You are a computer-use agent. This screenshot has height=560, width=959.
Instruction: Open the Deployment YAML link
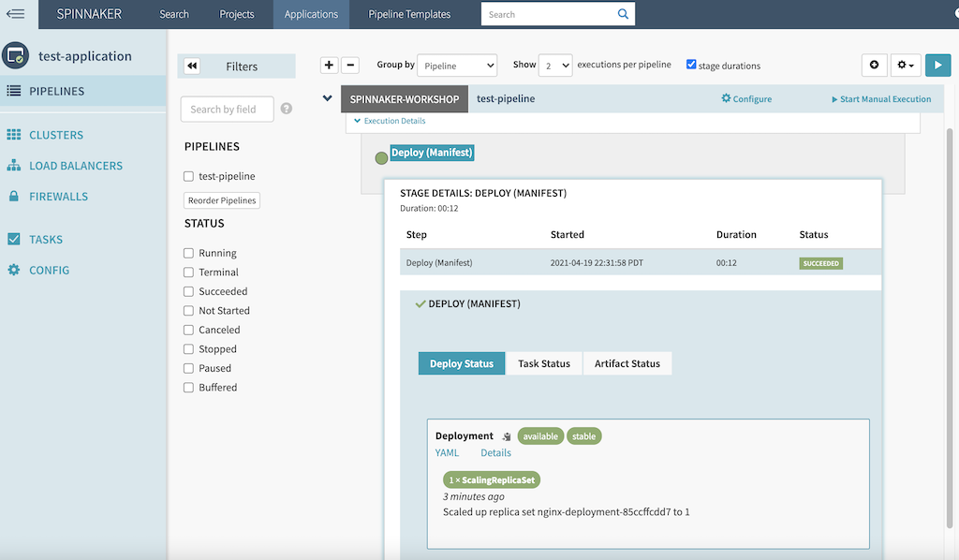tap(447, 453)
